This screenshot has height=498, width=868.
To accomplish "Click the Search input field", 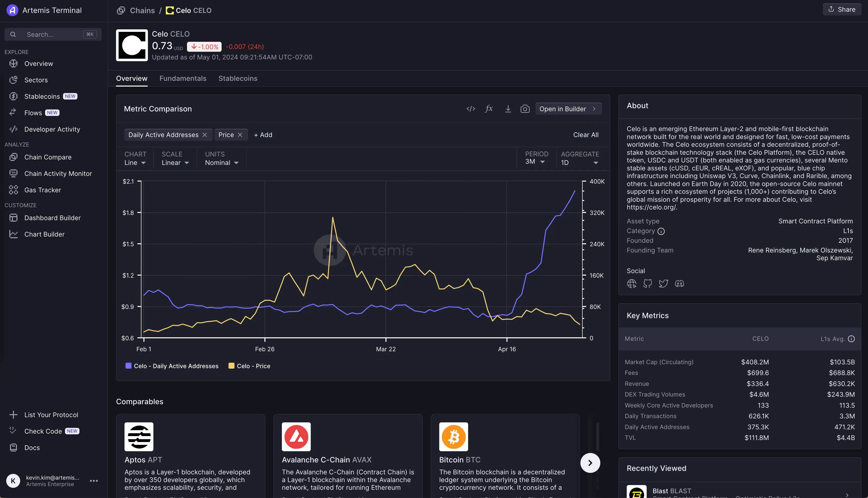I will coord(53,34).
